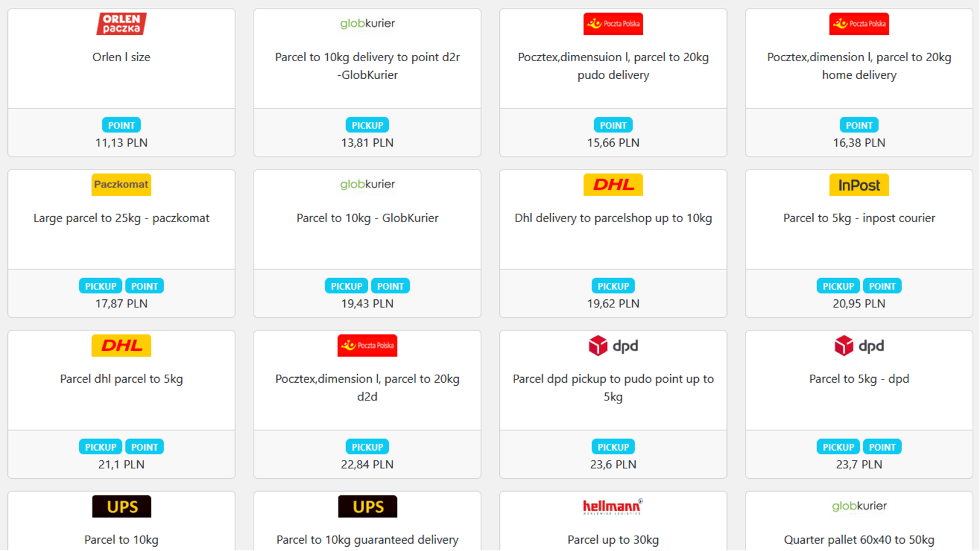Open Parcel dhl parcel to 5kg card
This screenshot has width=980, height=551.
click(x=121, y=379)
